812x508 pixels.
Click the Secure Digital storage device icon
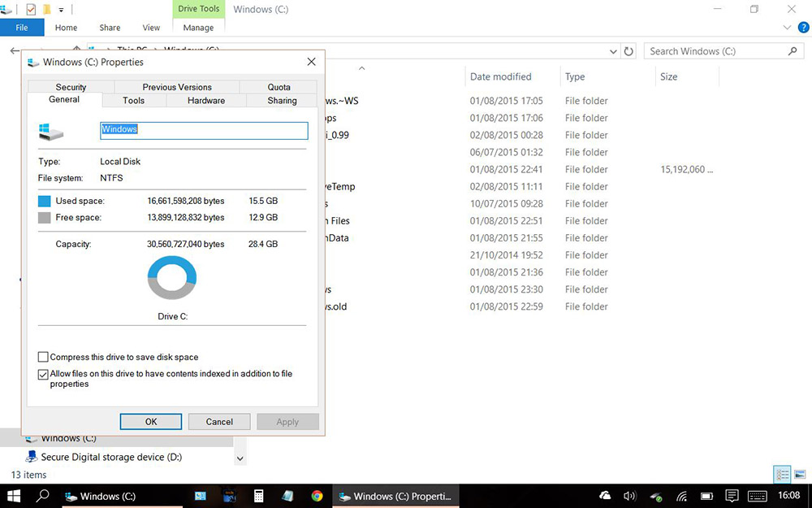32,456
